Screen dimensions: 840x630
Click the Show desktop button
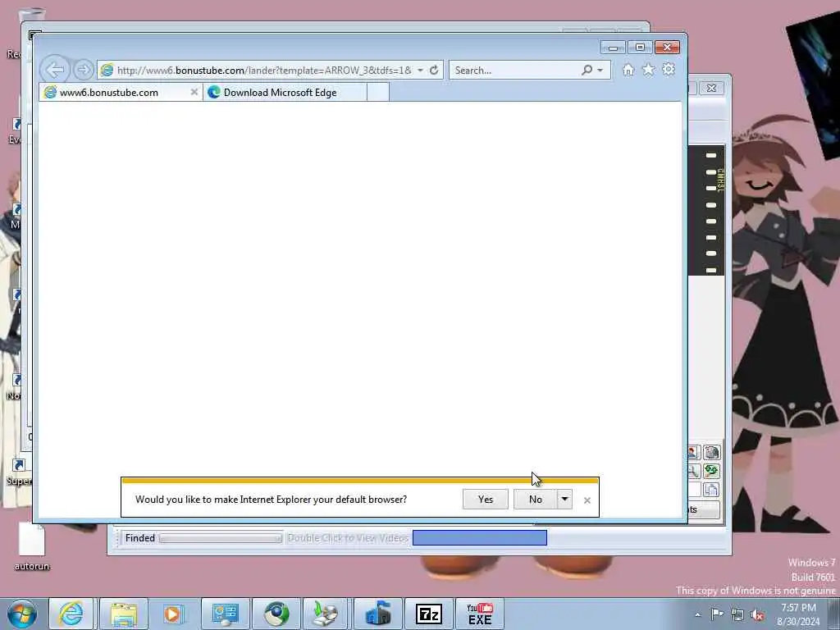(x=833, y=614)
